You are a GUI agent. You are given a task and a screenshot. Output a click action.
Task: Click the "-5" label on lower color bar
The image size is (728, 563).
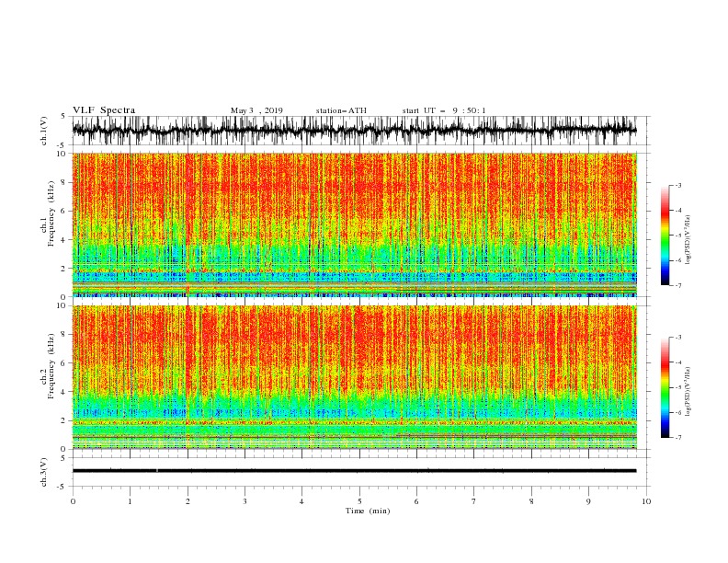(x=677, y=387)
